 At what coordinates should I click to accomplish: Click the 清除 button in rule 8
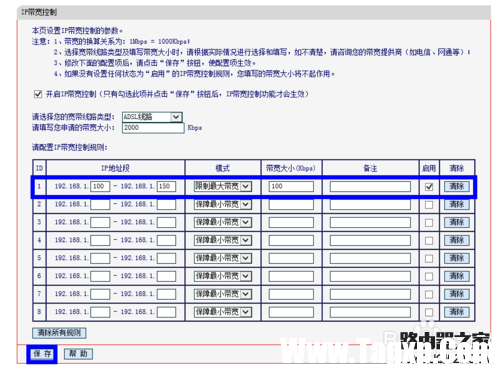pos(457,312)
